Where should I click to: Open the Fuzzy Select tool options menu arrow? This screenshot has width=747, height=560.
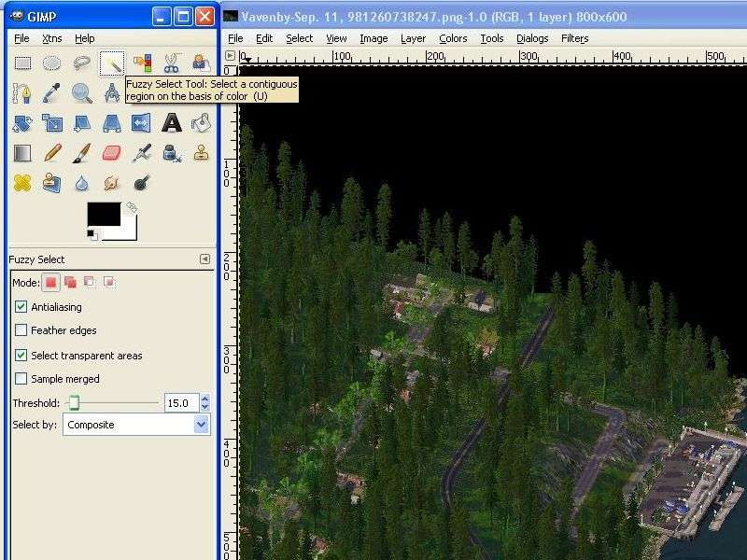coord(204,259)
